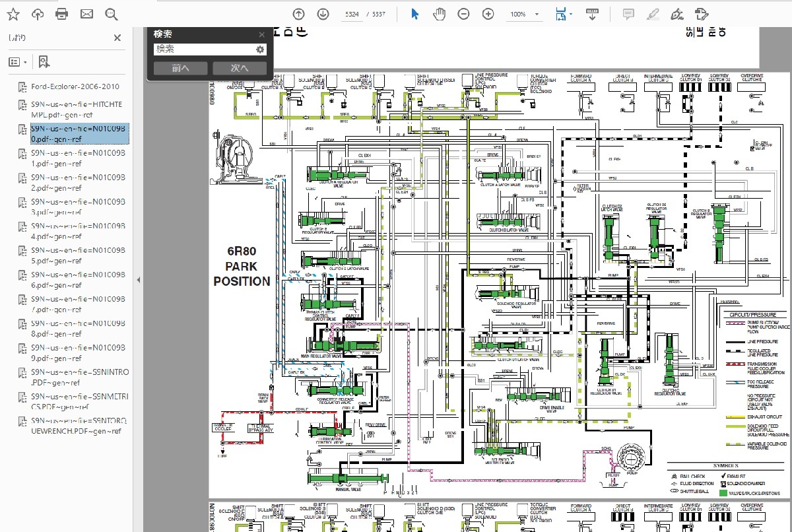The width and height of the screenshot is (792, 532).
Task: Click the SYMBOLS legend heading
Action: [x=725, y=465]
